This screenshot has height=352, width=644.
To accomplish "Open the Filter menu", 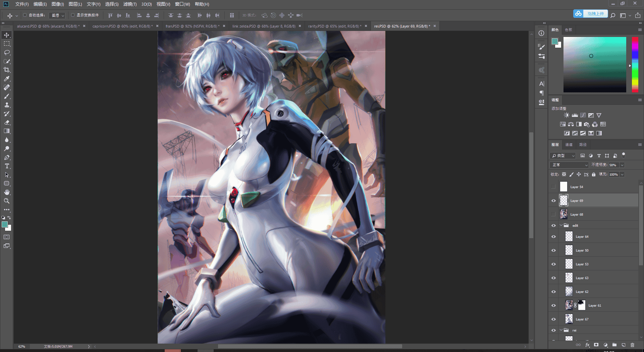I will (130, 4).
